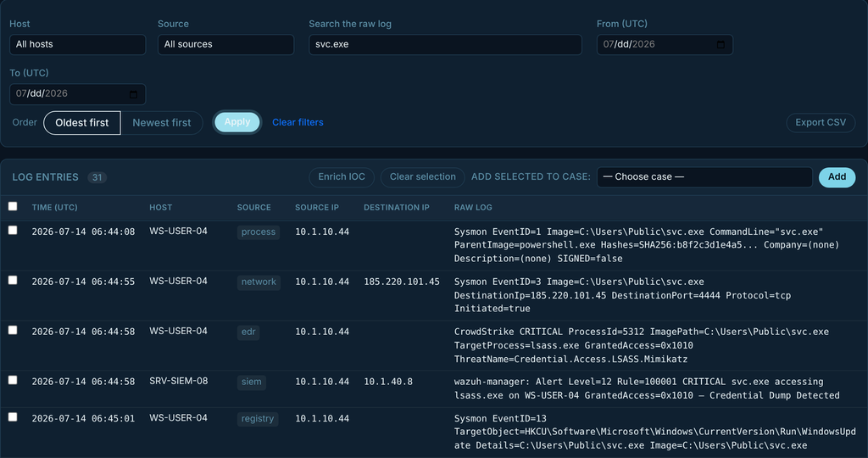Click the To (UTC) date field

click(77, 94)
